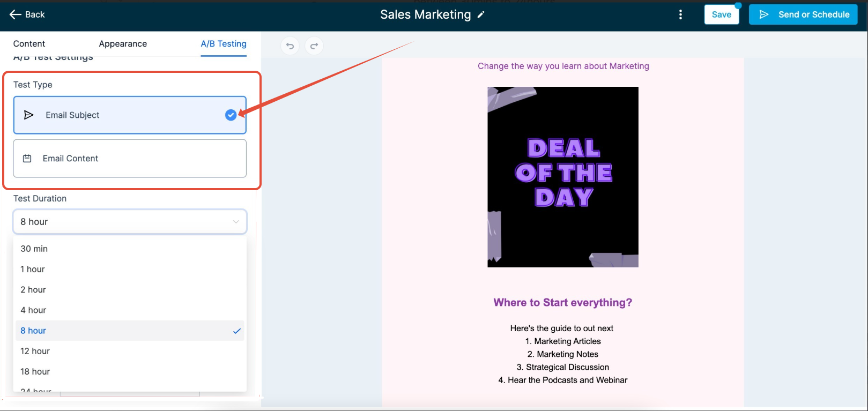Click the Send or Schedule button
Screen dimensions: 868x411
tap(803, 14)
